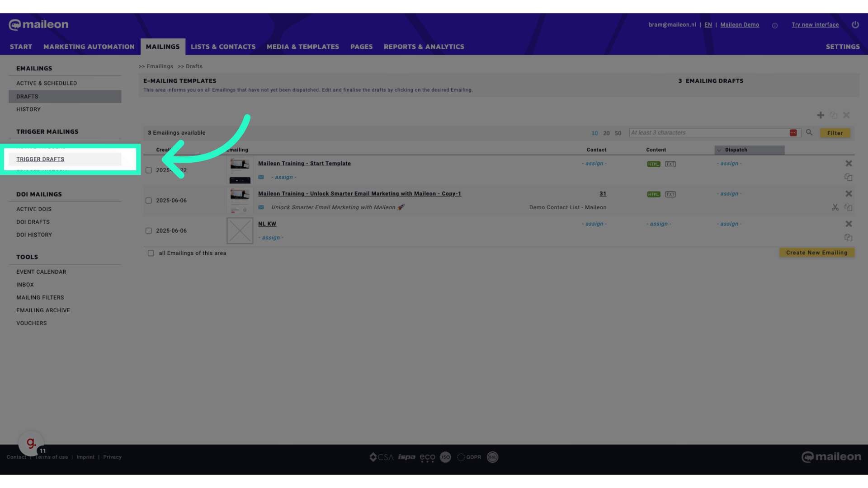
Task: Click 'Try new interface' link
Action: (x=815, y=25)
